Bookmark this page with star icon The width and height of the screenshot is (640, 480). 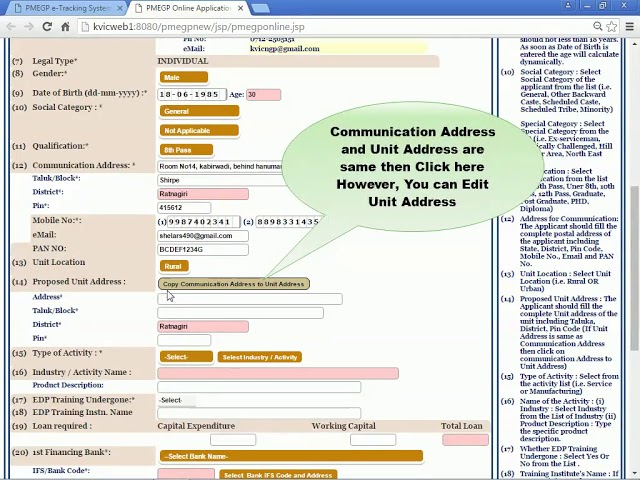[x=611, y=27]
